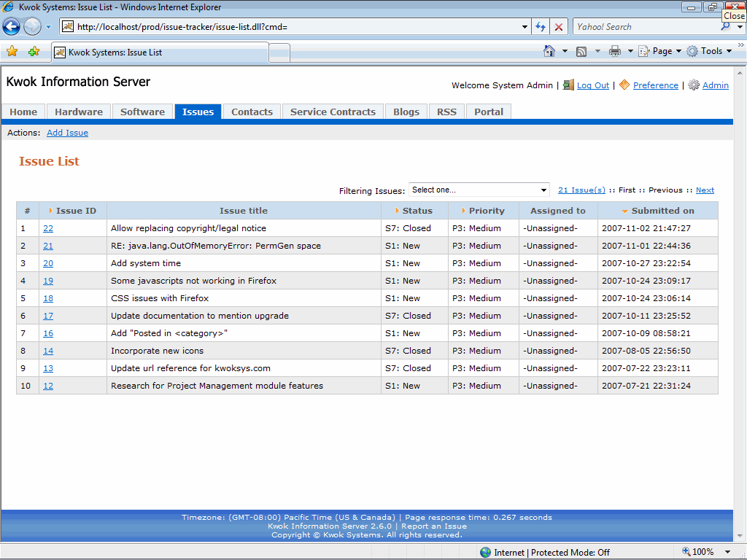Switch to the Contacts tab
Screen dimensions: 747x560
pyautogui.click(x=252, y=112)
